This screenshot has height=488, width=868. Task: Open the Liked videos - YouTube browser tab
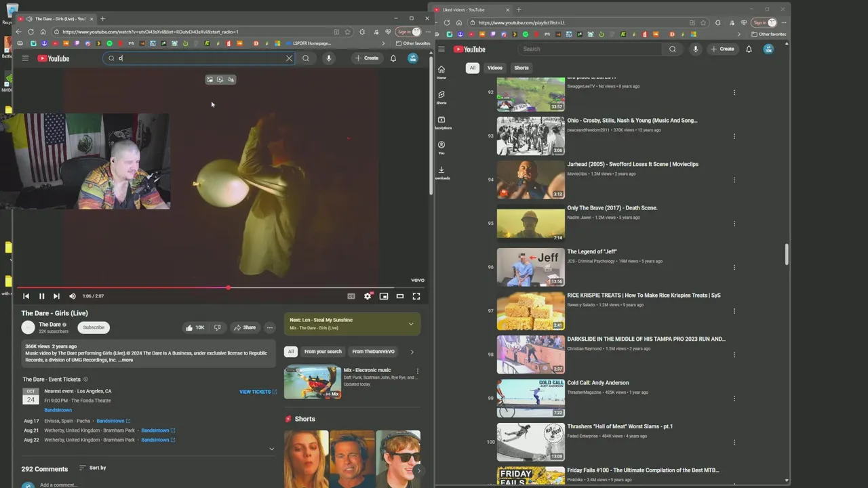473,9
